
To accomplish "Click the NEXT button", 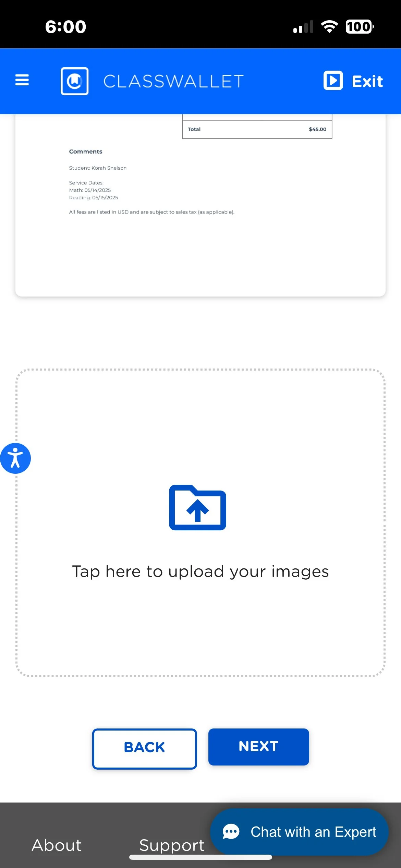I will pos(259,747).
